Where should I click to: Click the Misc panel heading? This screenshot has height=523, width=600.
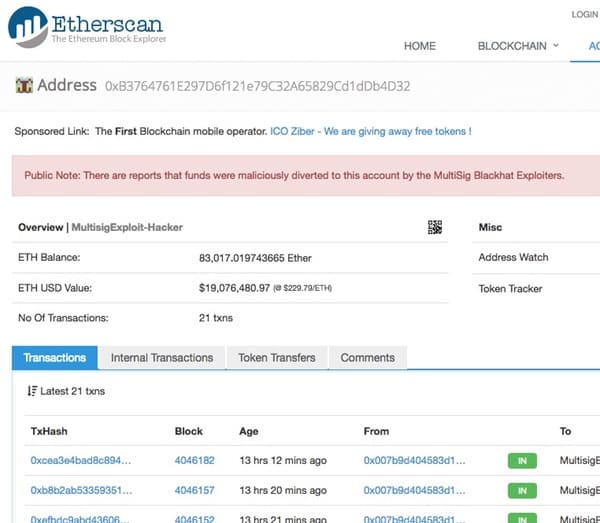[x=490, y=227]
